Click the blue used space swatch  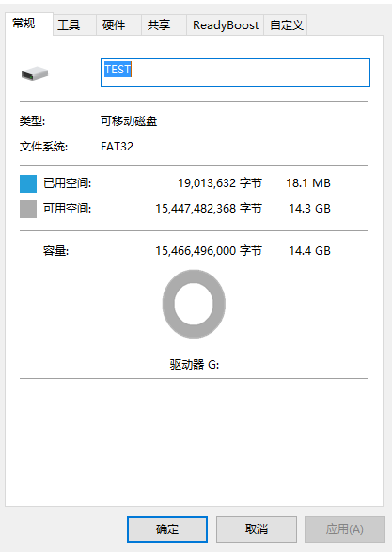28,183
